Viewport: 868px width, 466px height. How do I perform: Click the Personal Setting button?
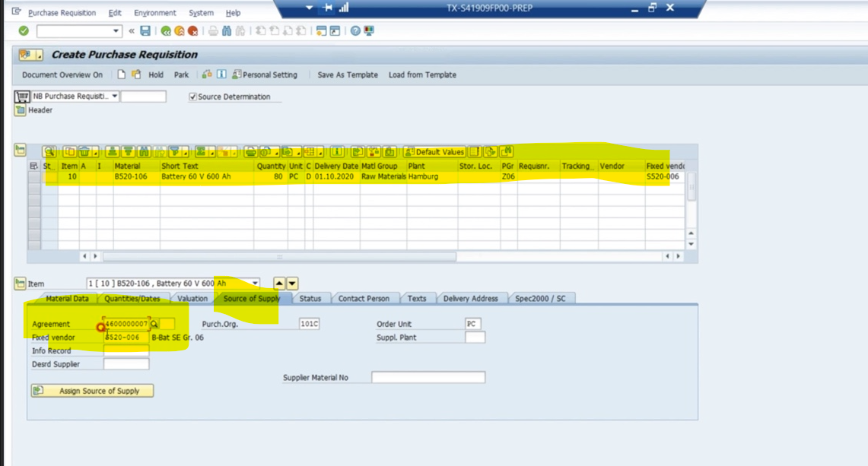[265, 74]
